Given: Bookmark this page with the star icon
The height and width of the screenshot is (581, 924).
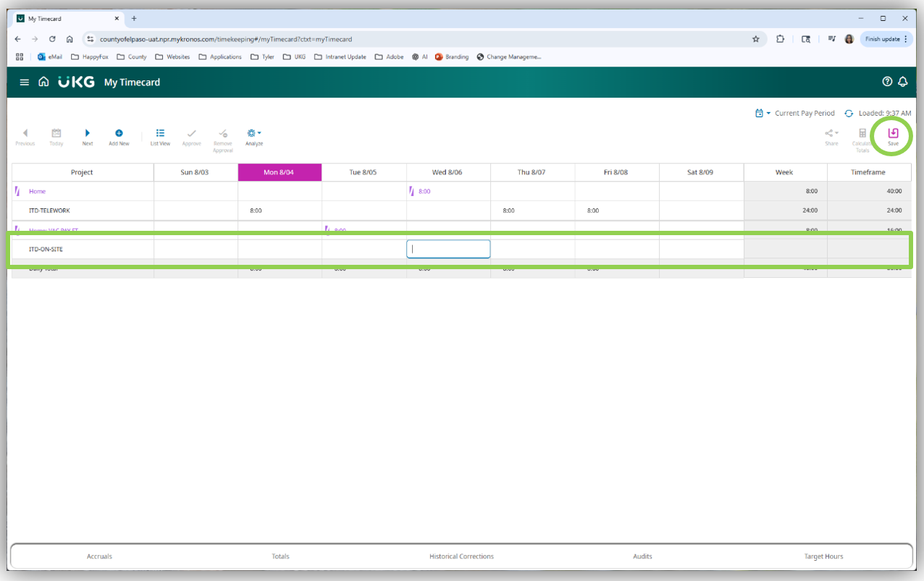Looking at the screenshot, I should click(756, 39).
